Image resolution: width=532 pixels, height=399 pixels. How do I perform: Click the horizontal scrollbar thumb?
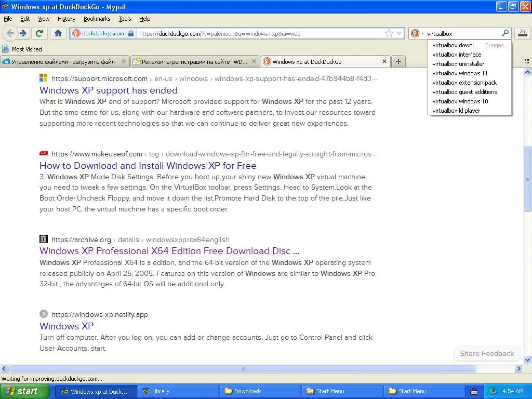tap(242, 368)
